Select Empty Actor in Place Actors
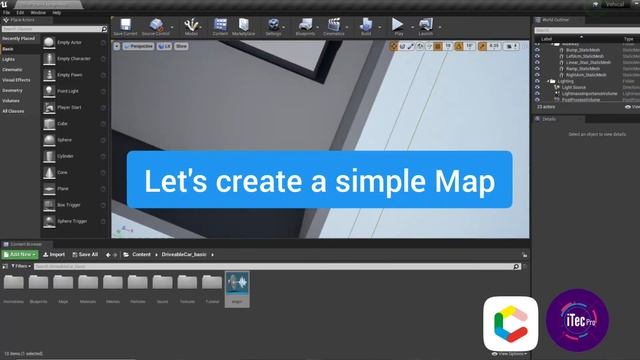This screenshot has height=360, width=640. point(74,42)
